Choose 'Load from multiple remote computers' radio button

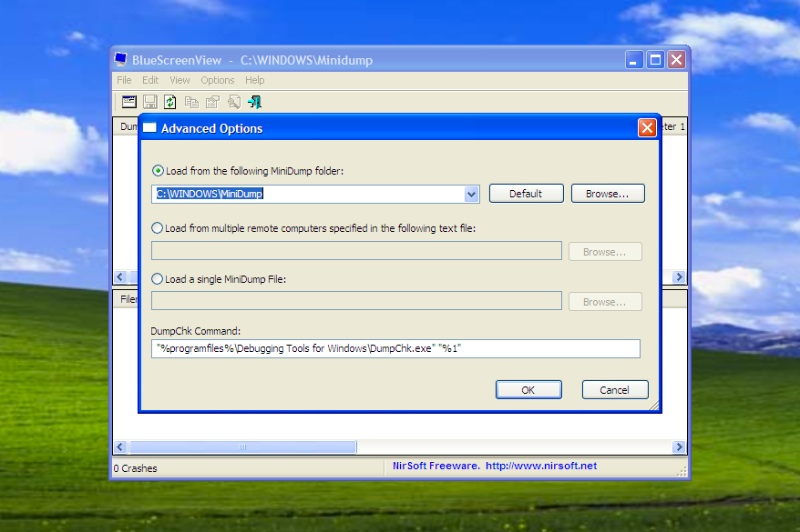158,228
